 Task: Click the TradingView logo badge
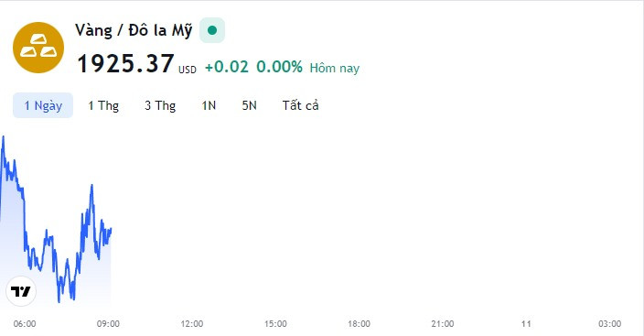21,291
